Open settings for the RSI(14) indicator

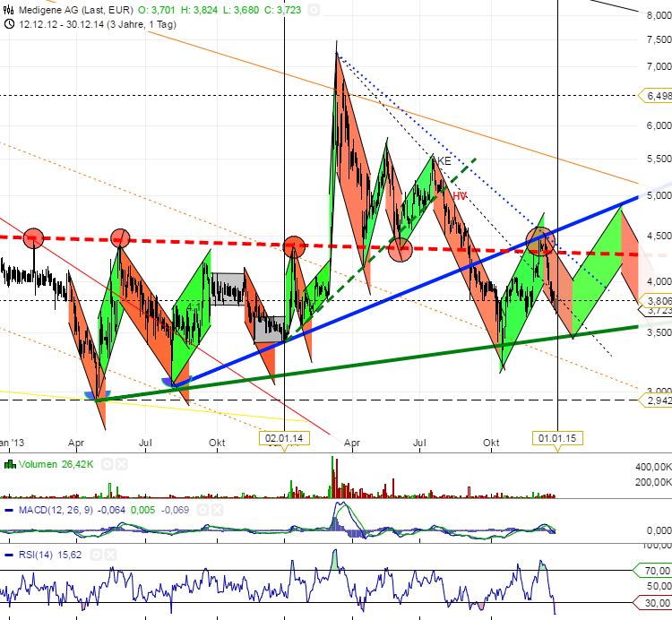97,555
